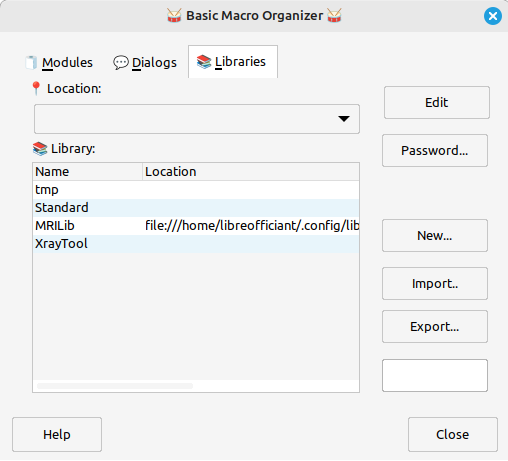Click the MRILib file:///home location path

(x=252, y=226)
